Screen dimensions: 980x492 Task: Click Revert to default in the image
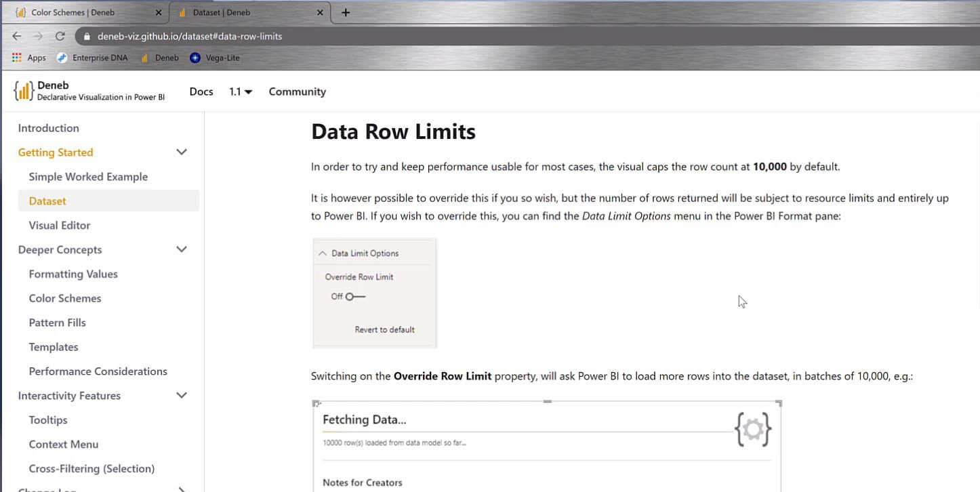tap(384, 329)
